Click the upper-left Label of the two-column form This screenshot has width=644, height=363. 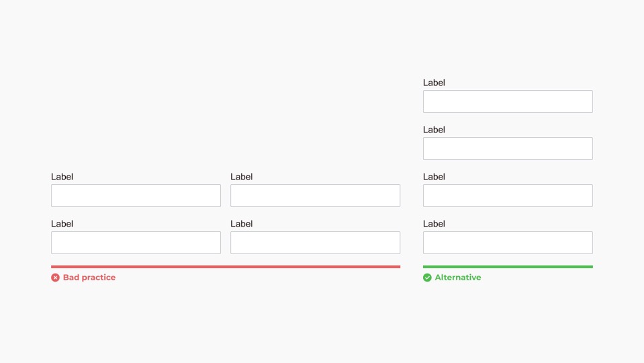tap(62, 177)
